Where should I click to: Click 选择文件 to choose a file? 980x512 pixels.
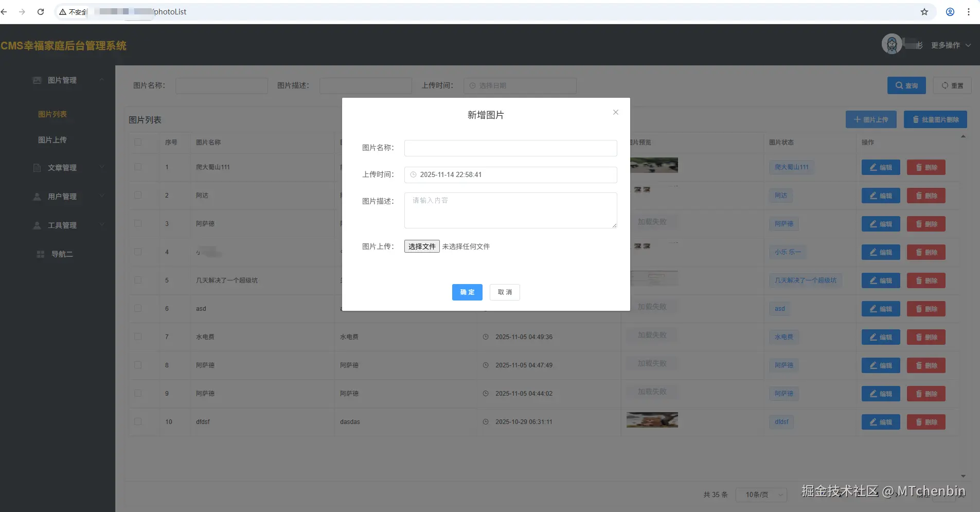[x=422, y=246]
